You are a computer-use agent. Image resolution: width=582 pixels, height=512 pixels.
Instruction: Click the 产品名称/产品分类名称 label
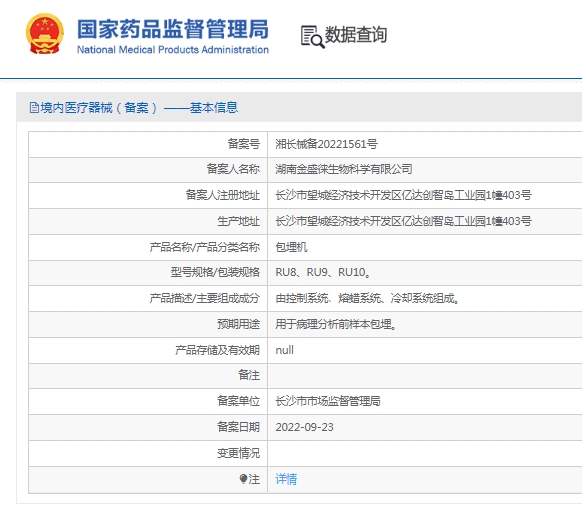(x=205, y=247)
